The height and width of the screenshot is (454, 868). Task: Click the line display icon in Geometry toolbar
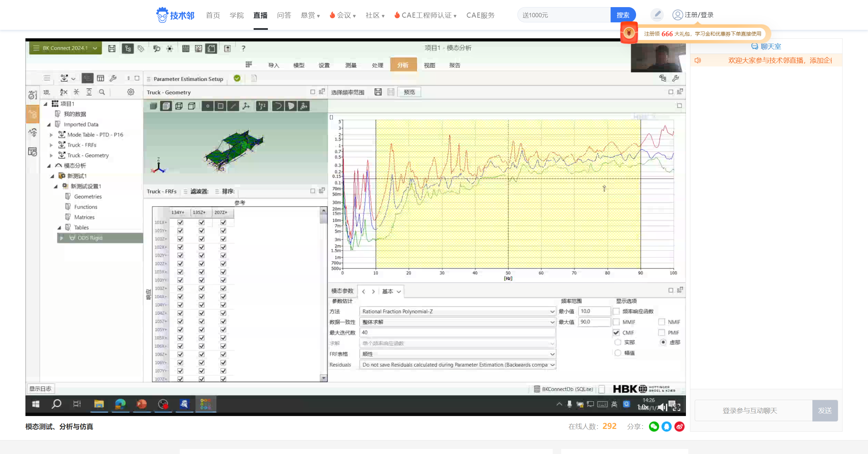tap(233, 106)
